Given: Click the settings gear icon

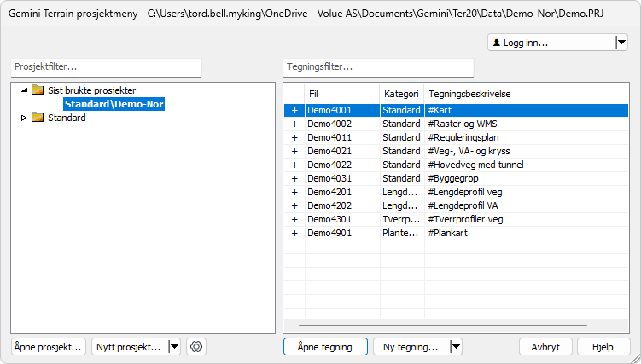Looking at the screenshot, I should [196, 346].
